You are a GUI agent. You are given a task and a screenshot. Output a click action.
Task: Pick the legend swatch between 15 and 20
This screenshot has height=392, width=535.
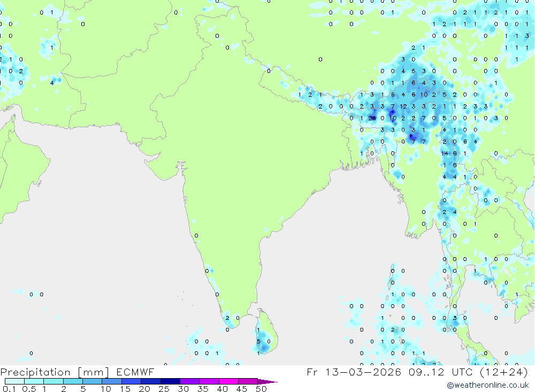coord(132,381)
